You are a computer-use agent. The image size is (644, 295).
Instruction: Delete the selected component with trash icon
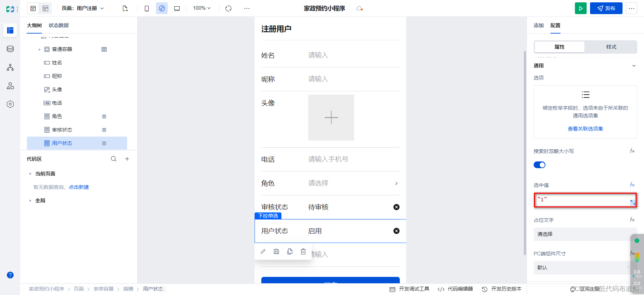[303, 251]
